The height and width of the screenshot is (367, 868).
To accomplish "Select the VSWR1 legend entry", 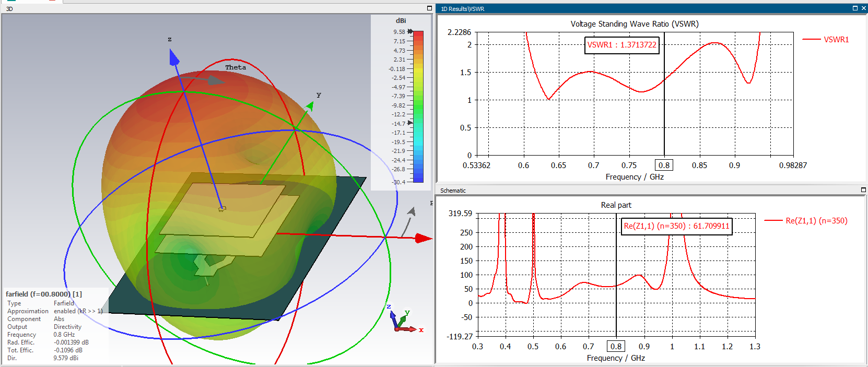I will point(826,40).
